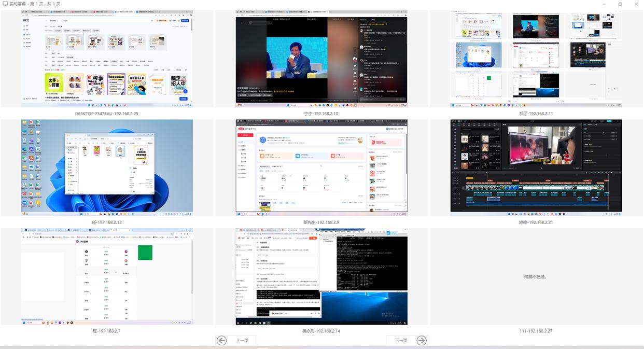The image size is (644, 349).
Task: Select 婷婷's video editor screen thumbnail
Action: click(536, 167)
